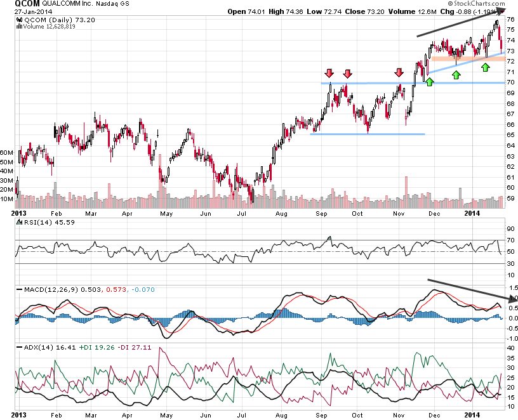Click the 1.5 label on the MACD axis
The width and height of the screenshot is (518, 420).
(x=514, y=288)
